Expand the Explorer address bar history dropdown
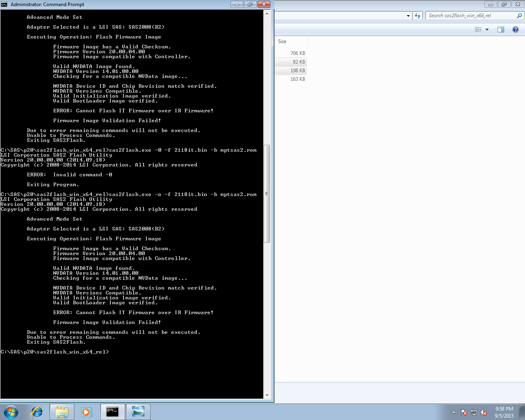 coord(408,16)
